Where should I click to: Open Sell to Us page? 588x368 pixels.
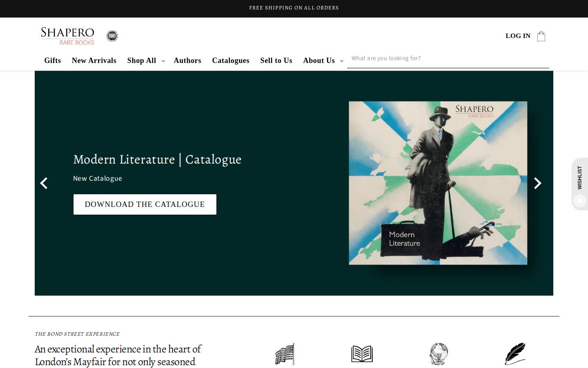(276, 61)
